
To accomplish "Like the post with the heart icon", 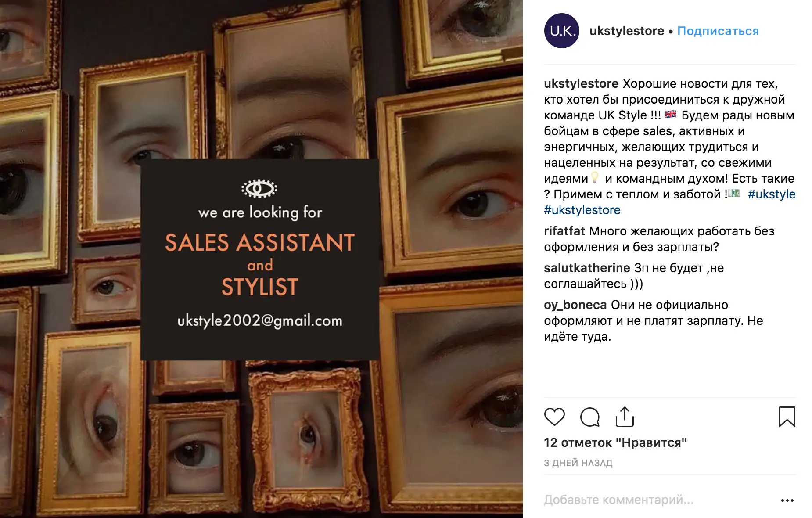I will click(x=554, y=417).
